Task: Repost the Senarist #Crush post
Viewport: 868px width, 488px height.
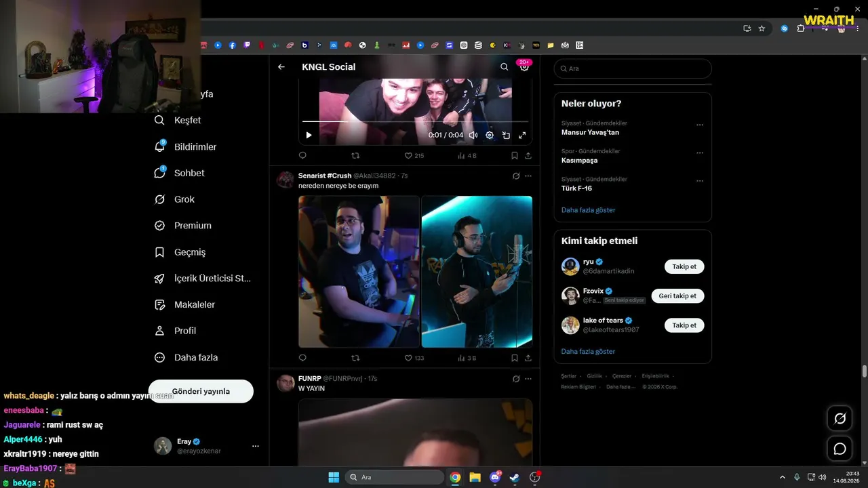Action: pos(355,358)
